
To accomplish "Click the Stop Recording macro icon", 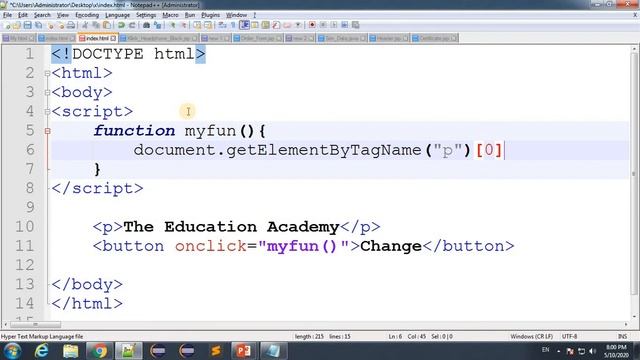I will pos(323,25).
